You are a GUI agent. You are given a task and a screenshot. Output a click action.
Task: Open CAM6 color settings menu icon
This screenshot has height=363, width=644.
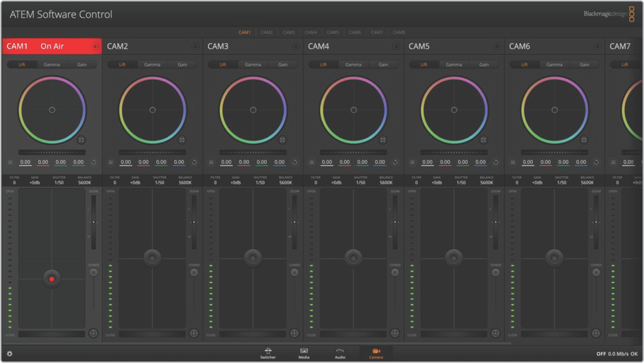(x=513, y=162)
